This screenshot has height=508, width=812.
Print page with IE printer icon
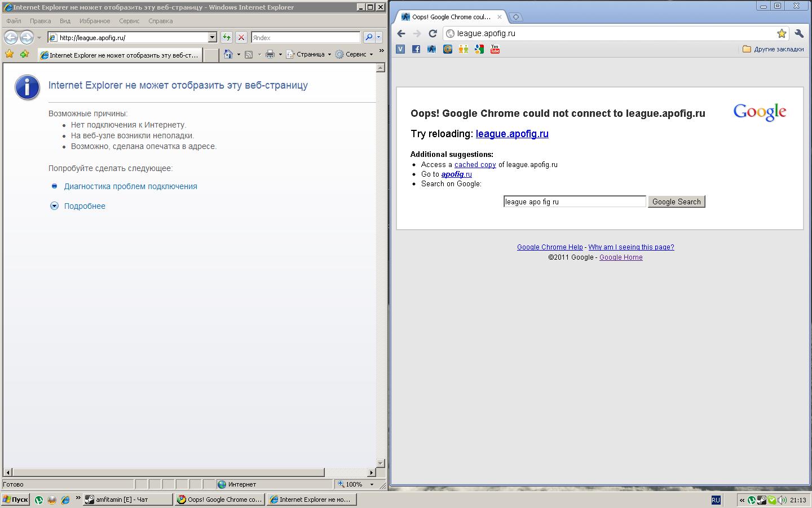click(270, 54)
